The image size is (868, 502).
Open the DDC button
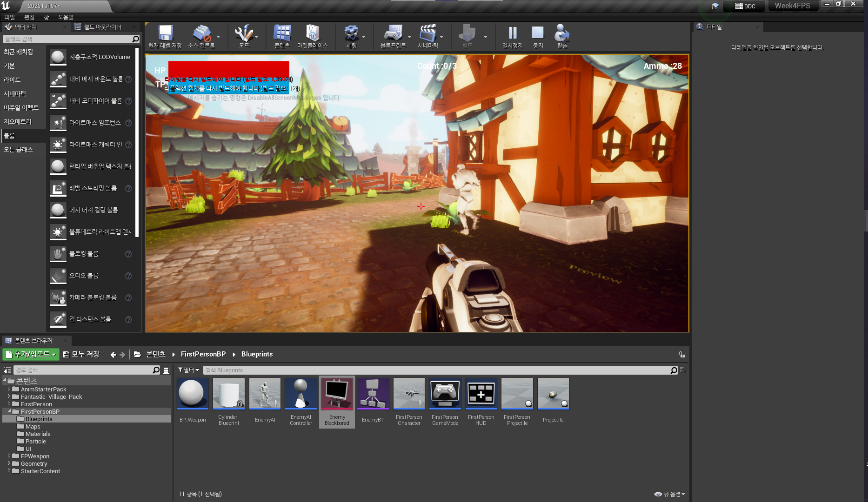(x=745, y=6)
